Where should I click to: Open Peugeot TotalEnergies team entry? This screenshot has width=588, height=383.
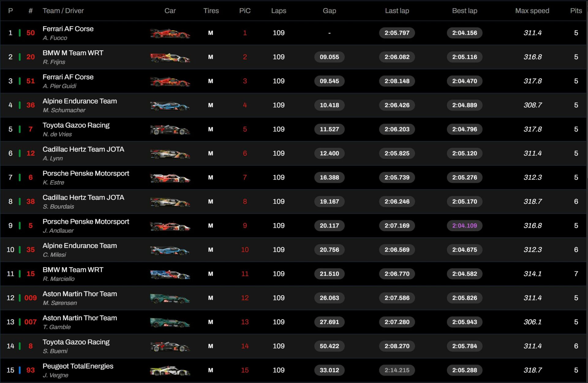coord(78,366)
